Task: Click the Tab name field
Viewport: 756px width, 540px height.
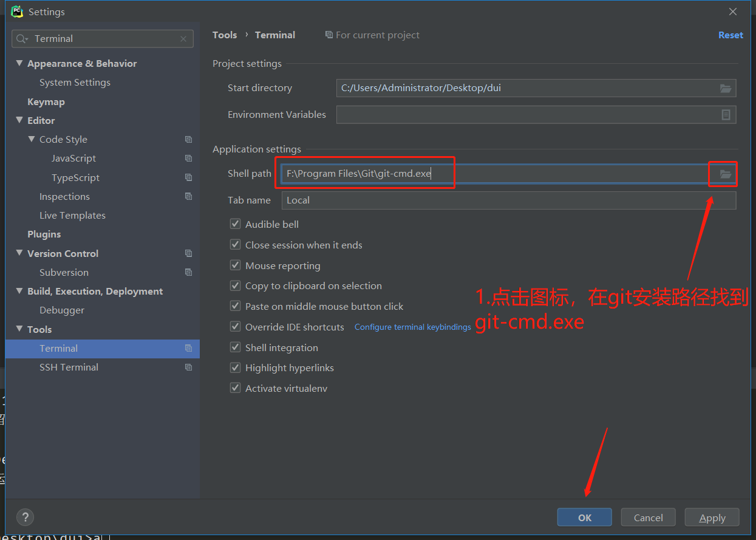Action: pyautogui.click(x=509, y=200)
